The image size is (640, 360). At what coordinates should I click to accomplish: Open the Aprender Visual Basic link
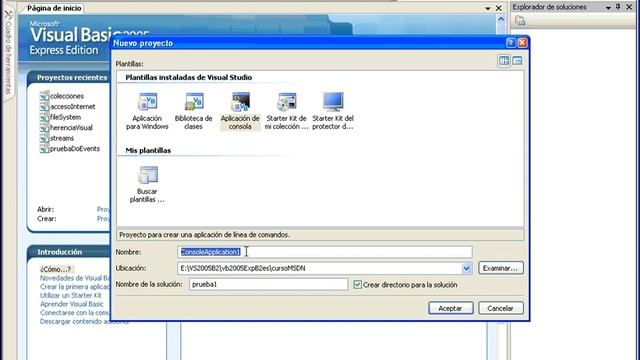(x=71, y=304)
